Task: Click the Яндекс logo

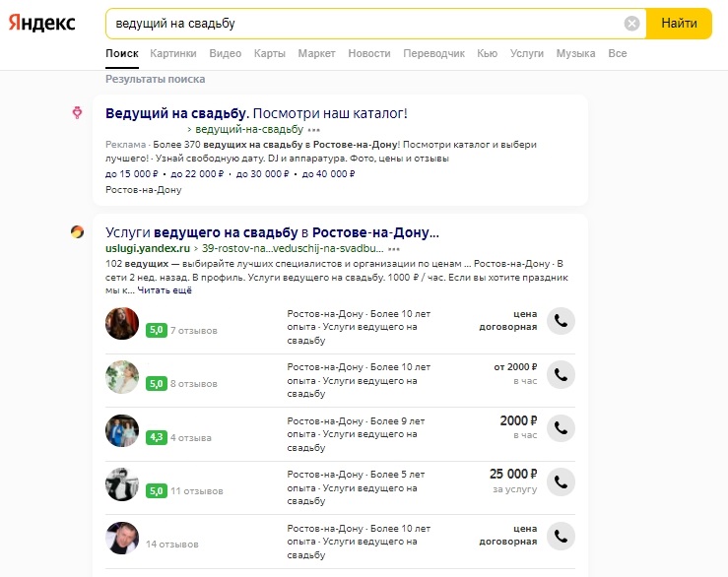Action: pyautogui.click(x=41, y=23)
